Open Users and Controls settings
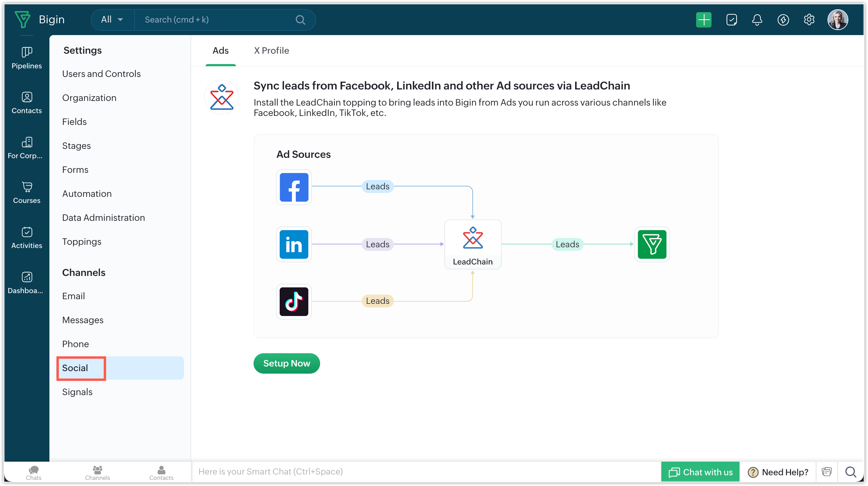Image resolution: width=868 pixels, height=486 pixels. 101,74
